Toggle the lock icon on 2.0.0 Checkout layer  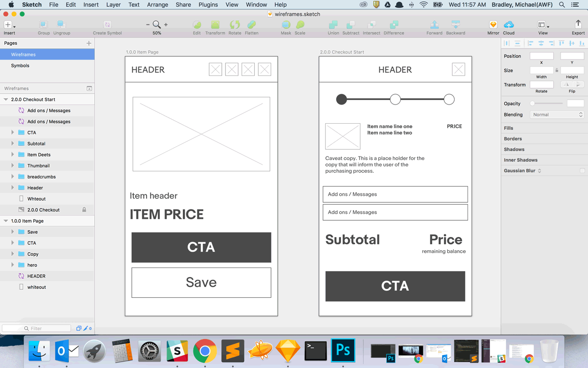[84, 210]
